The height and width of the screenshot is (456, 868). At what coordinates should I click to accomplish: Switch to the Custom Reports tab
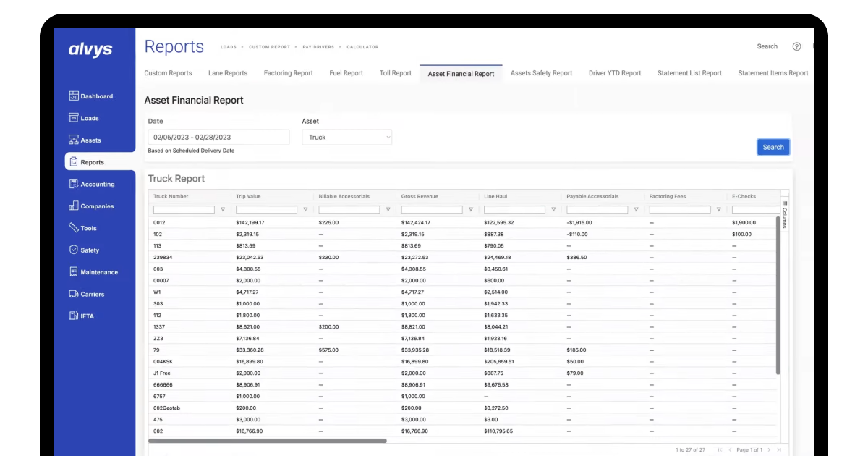pyautogui.click(x=168, y=73)
